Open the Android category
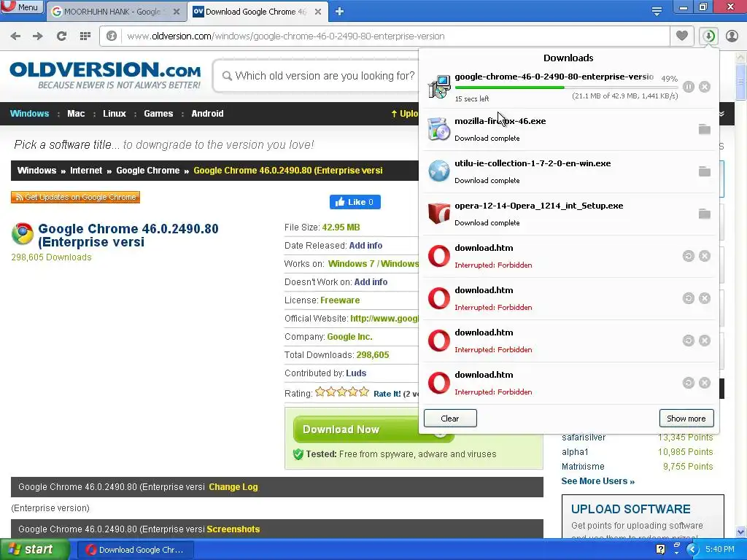Viewport: 747px width, 560px height. click(207, 114)
